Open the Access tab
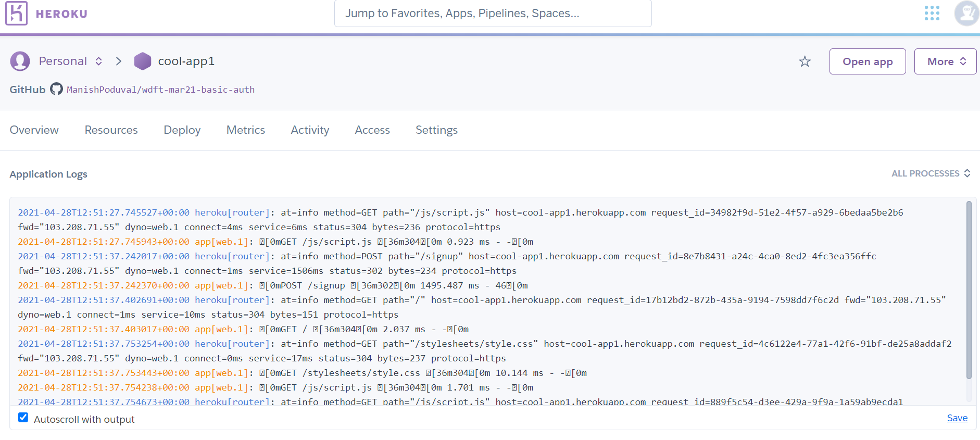This screenshot has width=980, height=440. (372, 130)
